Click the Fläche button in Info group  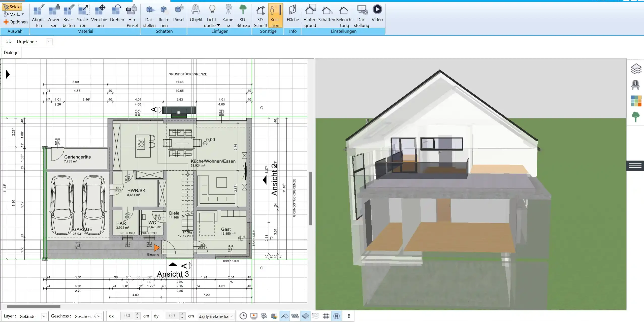(292, 15)
